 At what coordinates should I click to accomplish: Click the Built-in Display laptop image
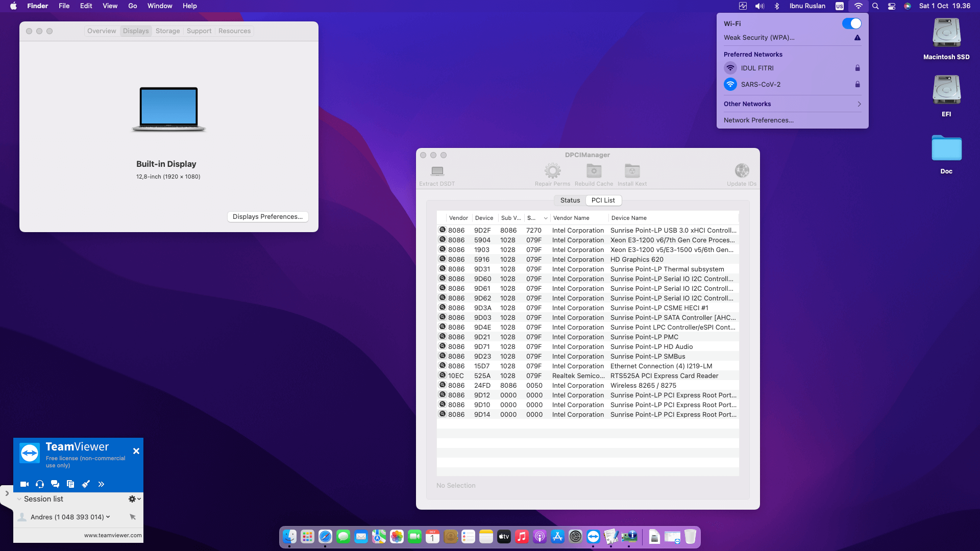pos(168,109)
